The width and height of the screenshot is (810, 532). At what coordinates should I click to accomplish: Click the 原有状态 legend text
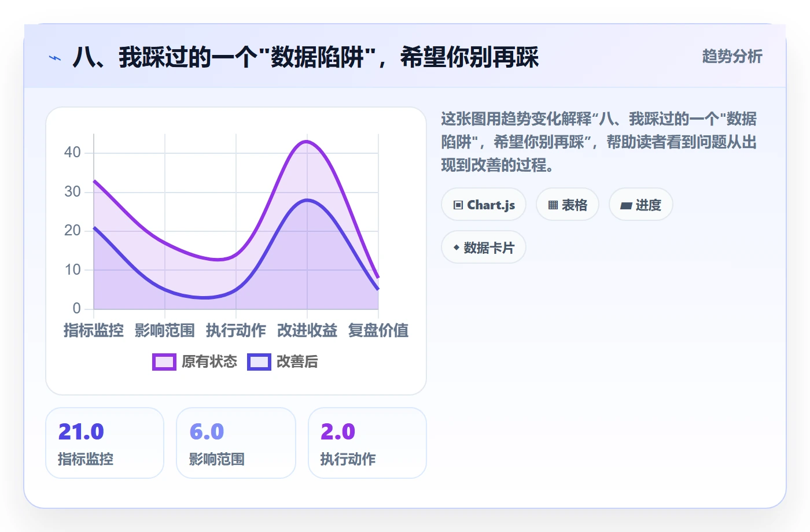209,362
